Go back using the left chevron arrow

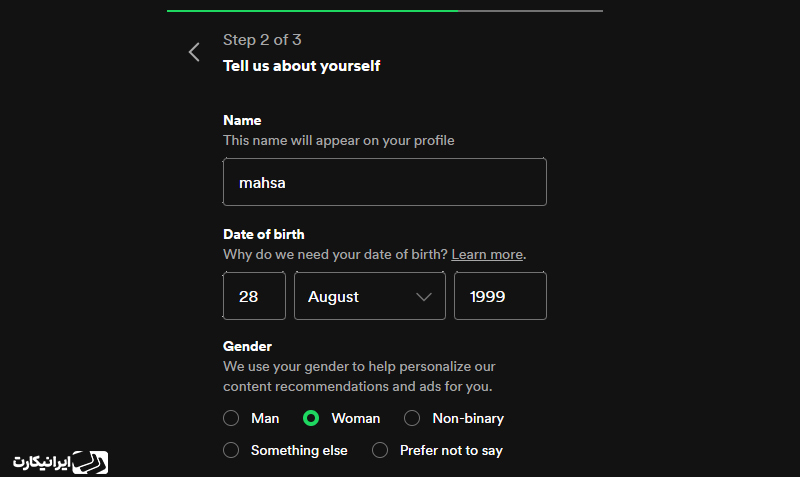(194, 52)
